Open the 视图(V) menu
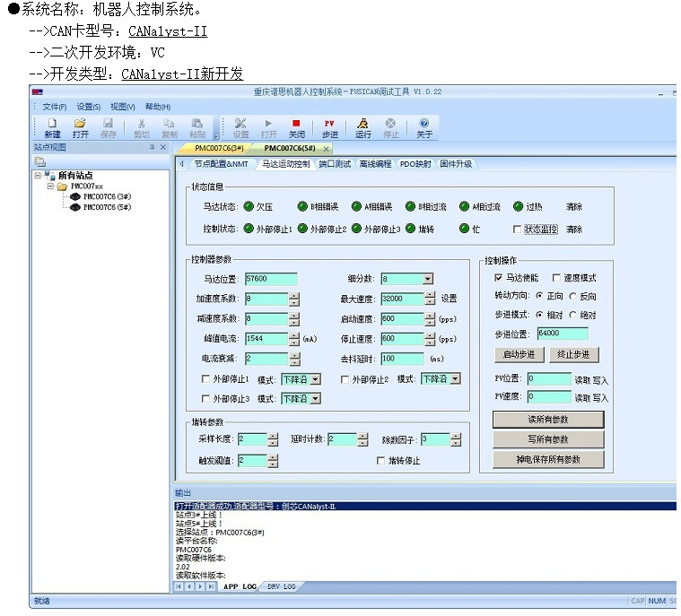The width and height of the screenshot is (681, 616). pyautogui.click(x=123, y=107)
